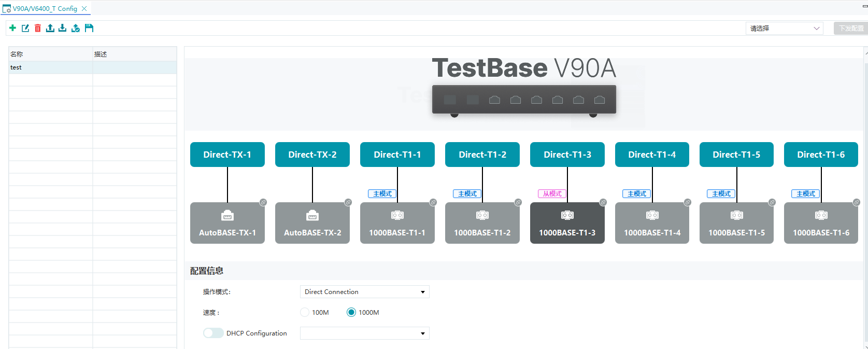
Task: Click the 名称 column header
Action: [51, 54]
